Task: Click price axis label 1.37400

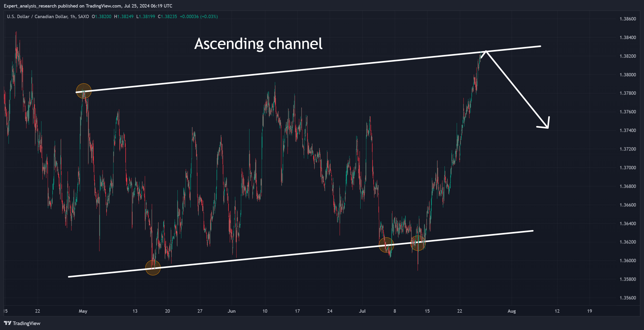Action: point(628,130)
